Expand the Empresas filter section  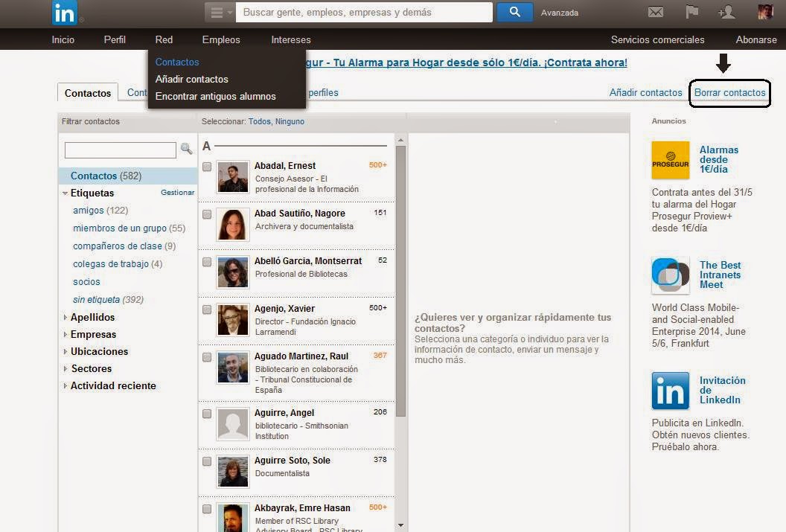93,334
